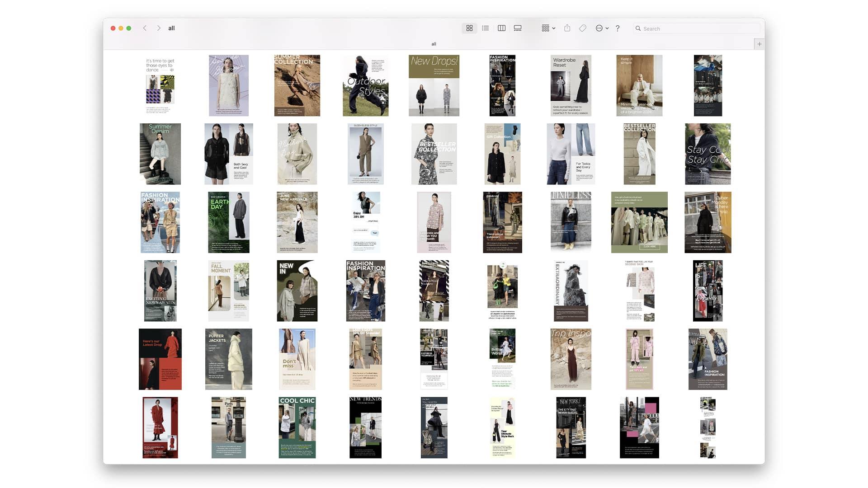Select the 'Cool Chic' green thumbnail
The width and height of the screenshot is (868, 488).
pyautogui.click(x=297, y=428)
